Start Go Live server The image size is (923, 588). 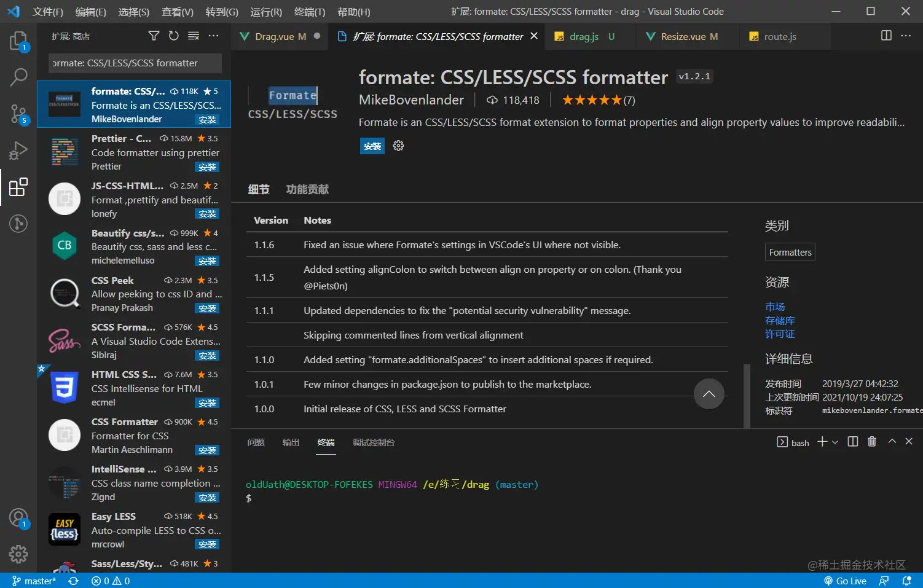click(845, 581)
